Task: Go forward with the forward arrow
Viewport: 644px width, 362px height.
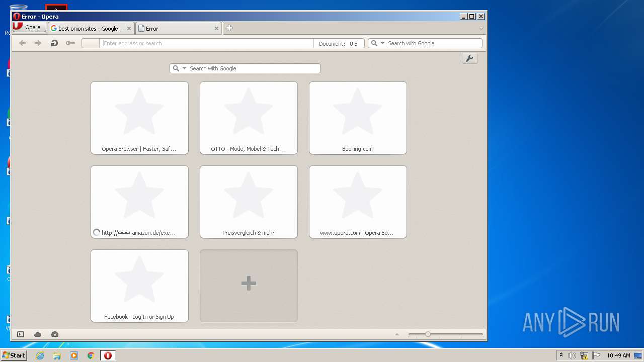Action: click(x=38, y=43)
